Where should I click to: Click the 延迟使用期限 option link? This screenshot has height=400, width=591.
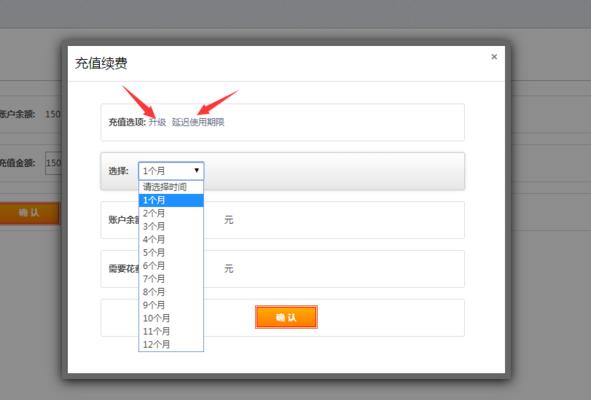(x=198, y=122)
